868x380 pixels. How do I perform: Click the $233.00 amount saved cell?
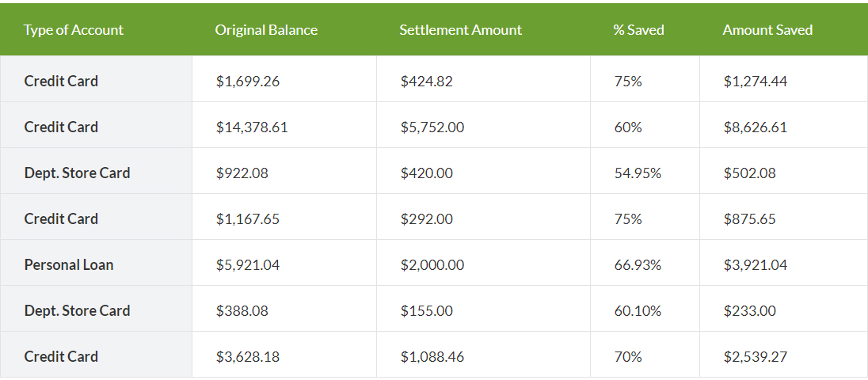[x=750, y=310]
